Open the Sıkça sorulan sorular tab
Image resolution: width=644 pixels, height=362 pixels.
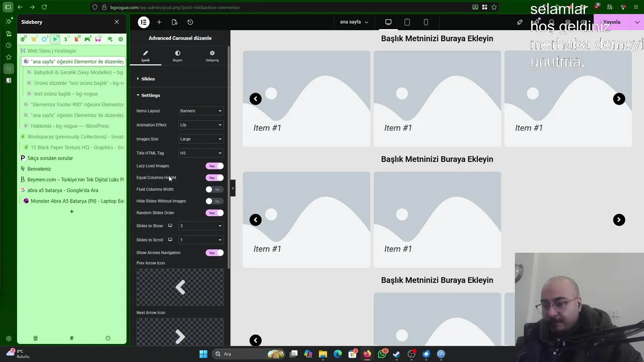pyautogui.click(x=72, y=158)
